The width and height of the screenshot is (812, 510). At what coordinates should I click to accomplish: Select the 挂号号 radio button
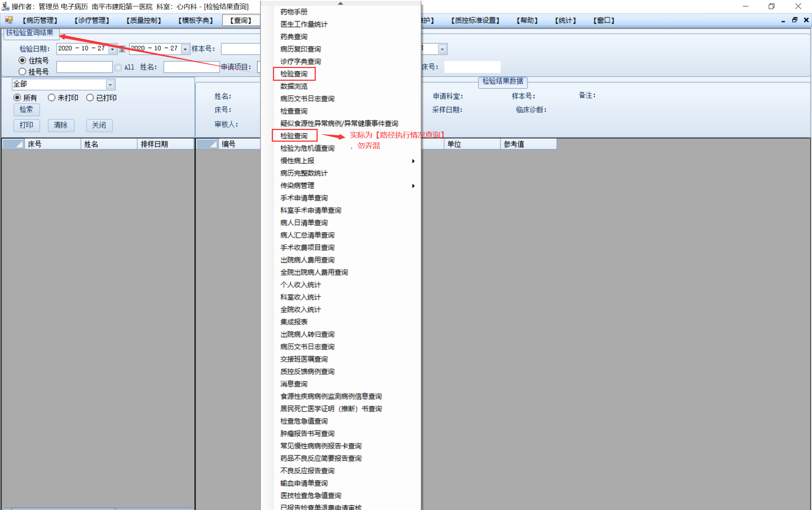23,71
